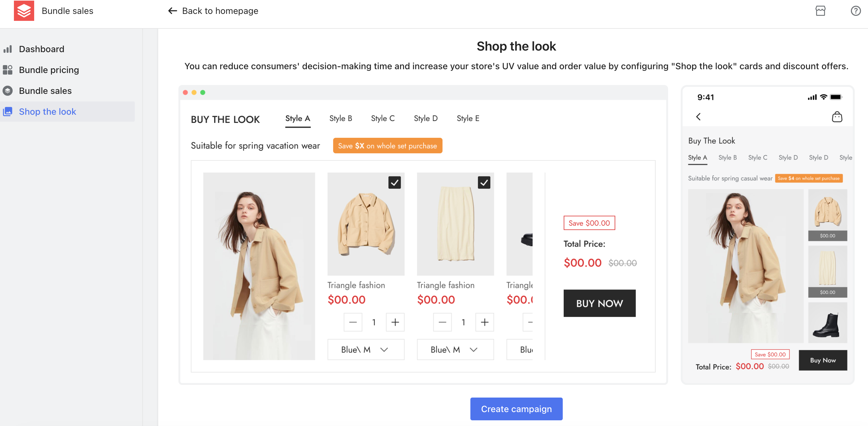868x426 pixels.
Task: Tap the shopping bag icon in phone preview
Action: point(837,117)
